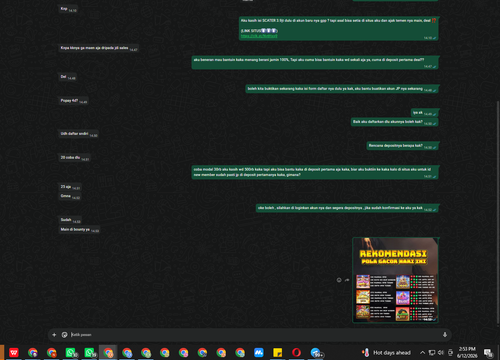Open the link under LINK SITUS message
This screenshot has width=500, height=360.
pos(259,36)
